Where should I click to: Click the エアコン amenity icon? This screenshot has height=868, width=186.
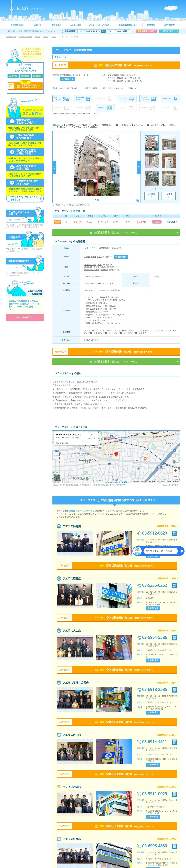(127, 99)
